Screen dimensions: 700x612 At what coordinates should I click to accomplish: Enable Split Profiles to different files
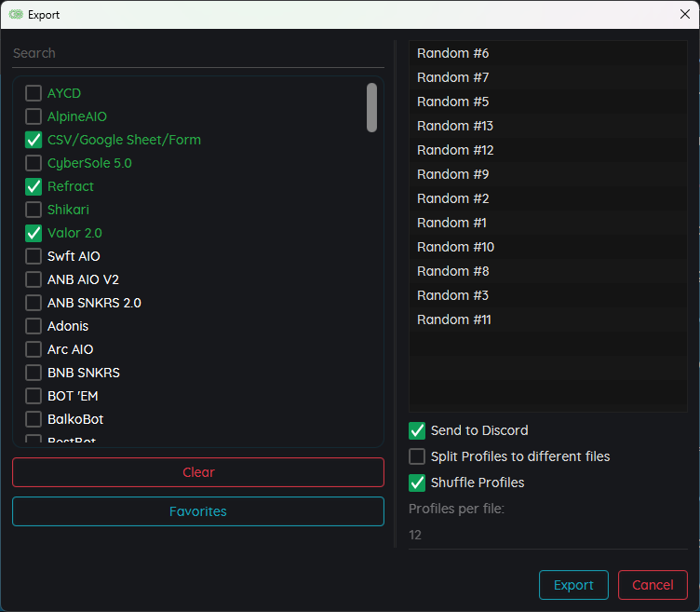[x=417, y=456]
